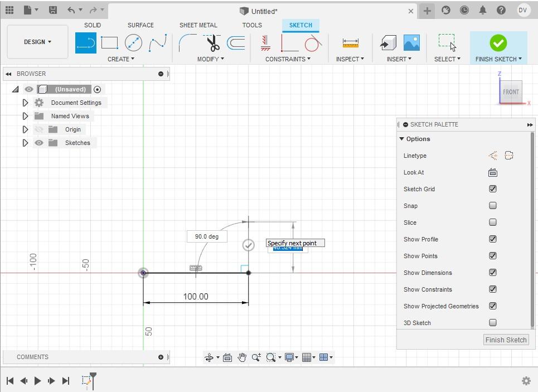Select the Fit Point Spline tool

158,43
